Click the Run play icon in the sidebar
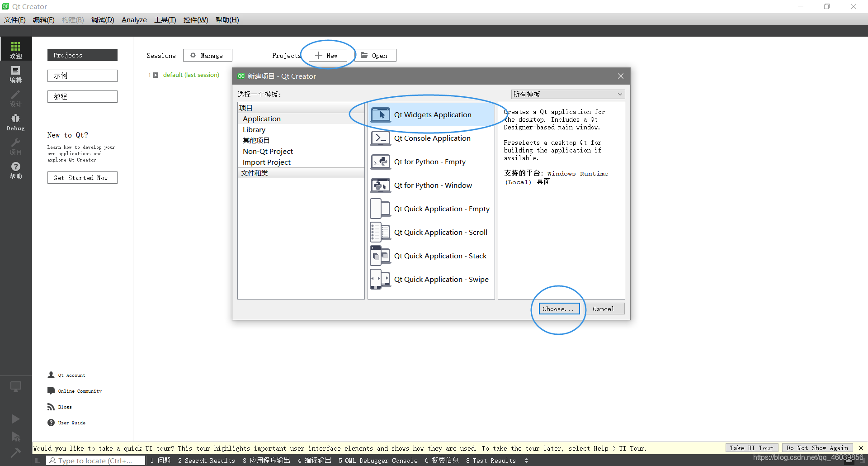This screenshot has width=868, height=466. [x=15, y=419]
